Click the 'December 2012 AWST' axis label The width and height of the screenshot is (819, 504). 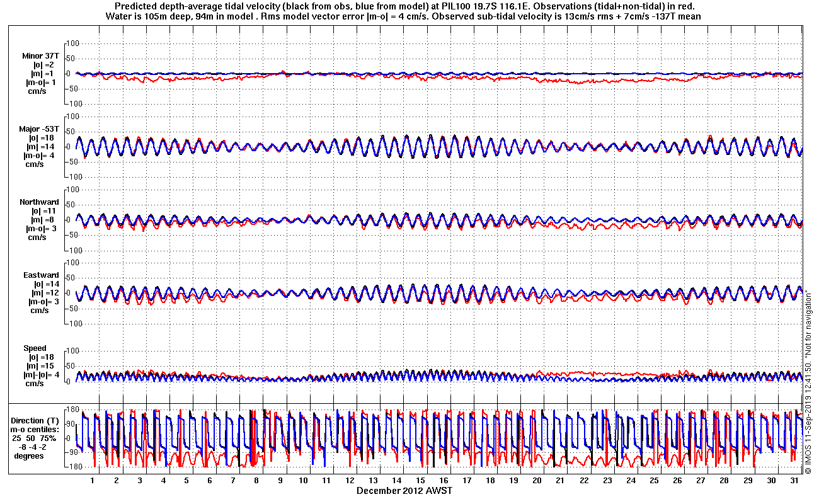click(x=404, y=491)
